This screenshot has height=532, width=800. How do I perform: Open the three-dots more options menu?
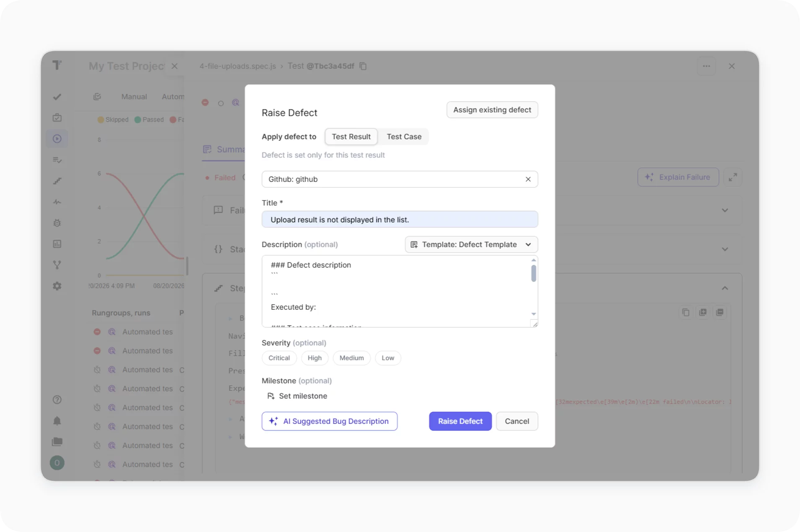pos(706,66)
